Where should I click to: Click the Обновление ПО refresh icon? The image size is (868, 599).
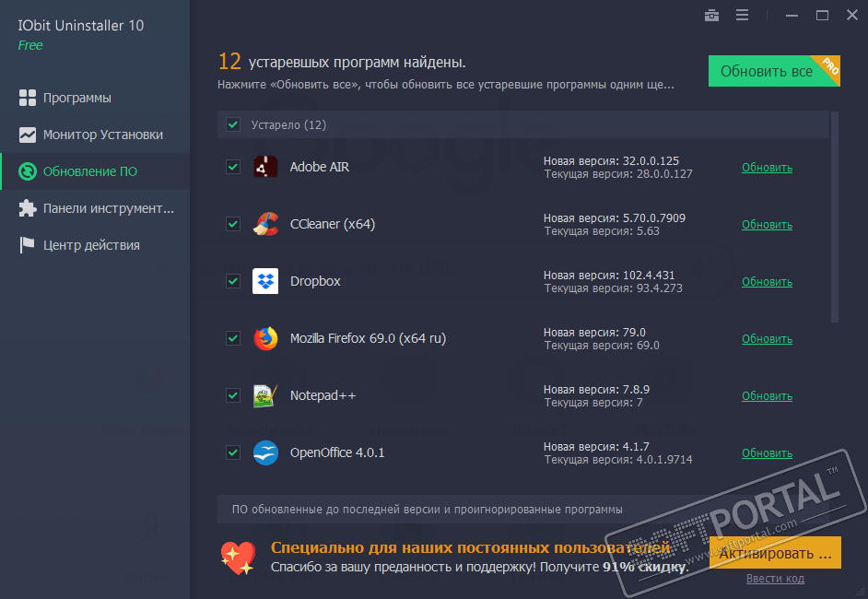click(x=27, y=171)
